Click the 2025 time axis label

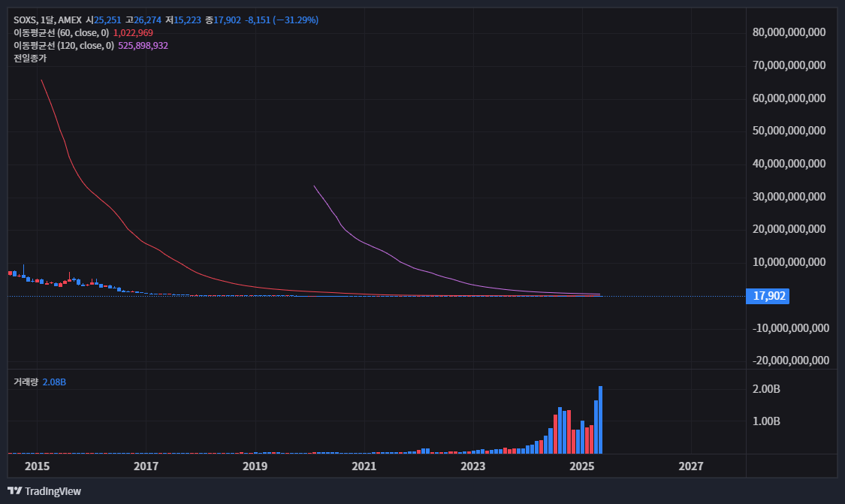click(582, 466)
